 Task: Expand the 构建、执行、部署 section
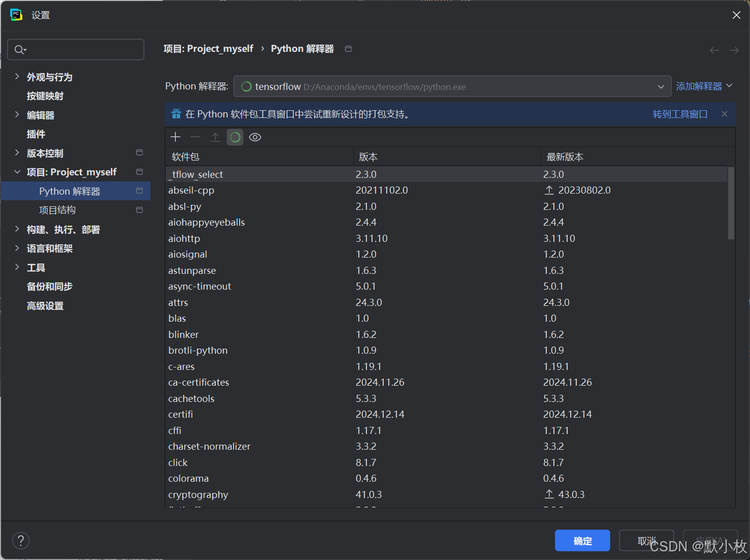pos(17,229)
